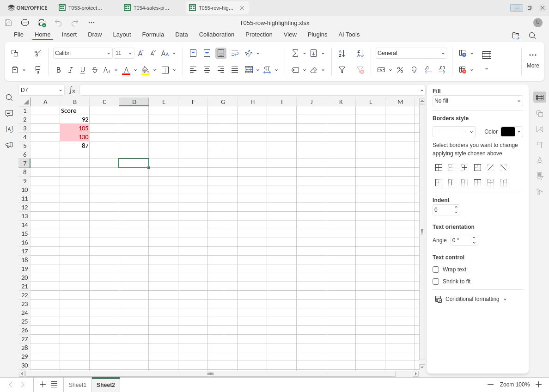Align cell content to top
The image size is (549, 392).
tap(193, 53)
